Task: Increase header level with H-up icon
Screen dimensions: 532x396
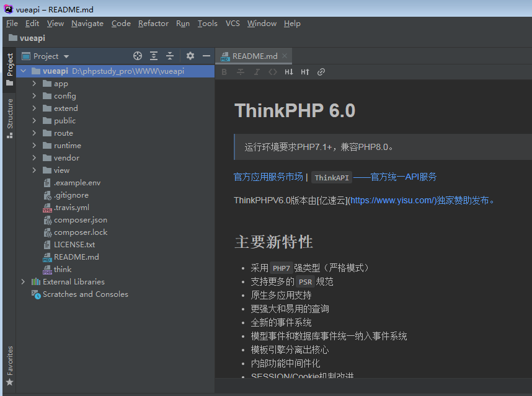Action: (304, 71)
